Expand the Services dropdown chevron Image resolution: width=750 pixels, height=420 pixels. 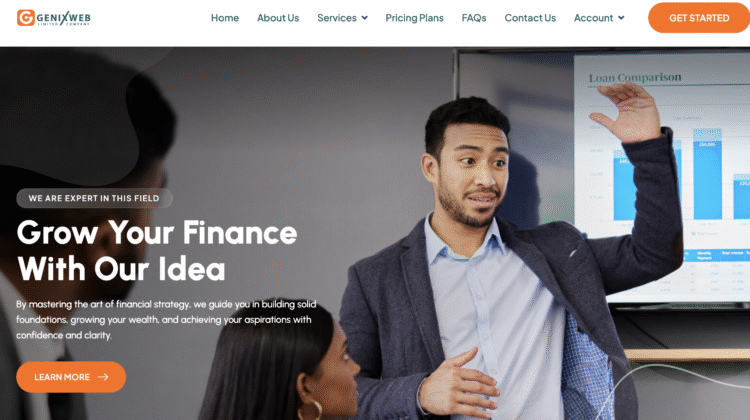[x=364, y=18]
